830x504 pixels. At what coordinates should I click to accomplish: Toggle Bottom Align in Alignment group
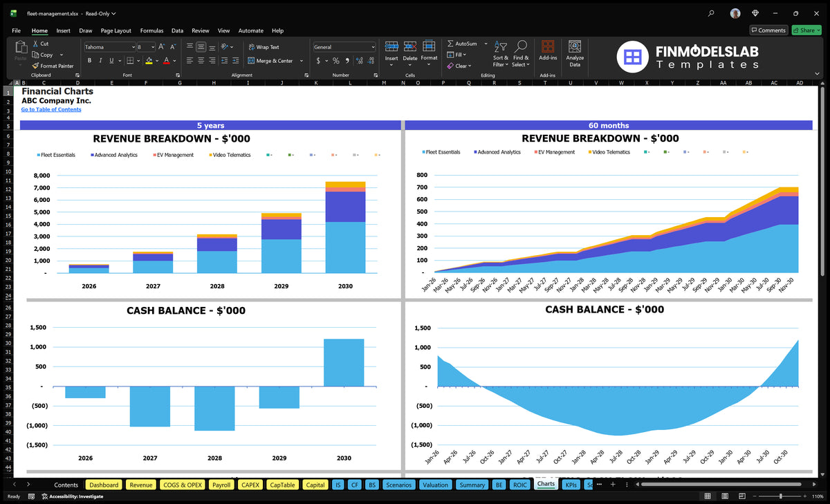pyautogui.click(x=212, y=47)
